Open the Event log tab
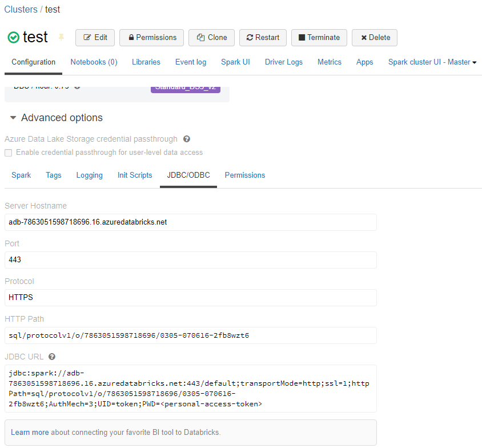The image size is (482, 448). 190,62
